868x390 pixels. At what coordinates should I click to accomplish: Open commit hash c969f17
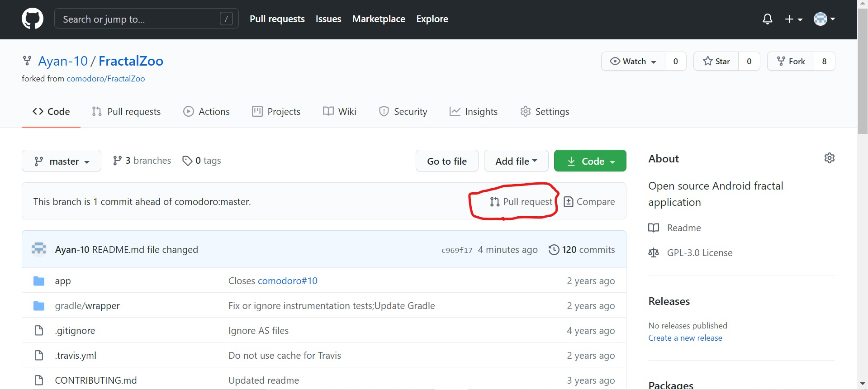457,250
